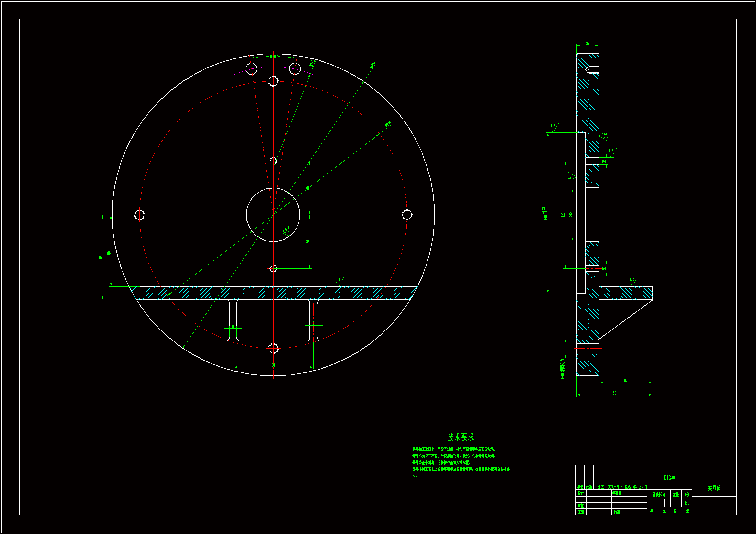Viewport: 756px width, 534px height.
Task: Click the 96 vertical dimension at far left
Action: [101, 257]
